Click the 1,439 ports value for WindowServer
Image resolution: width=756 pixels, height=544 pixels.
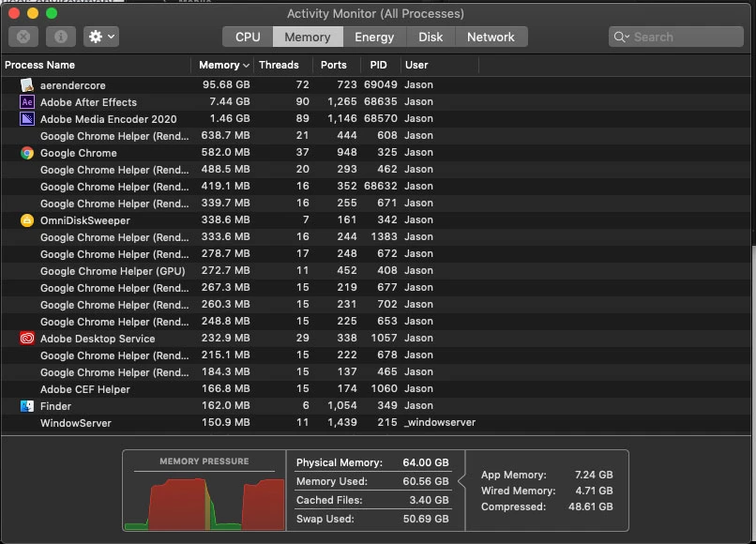(x=342, y=422)
